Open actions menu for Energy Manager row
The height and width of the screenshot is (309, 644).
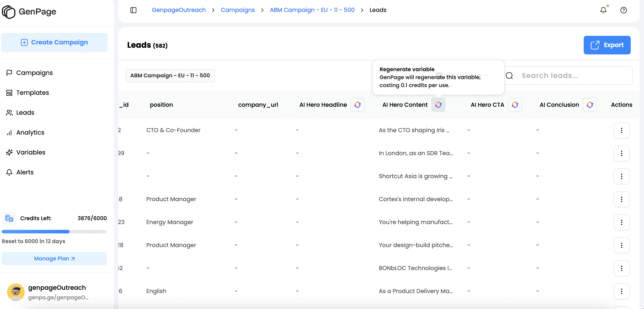pyautogui.click(x=621, y=222)
